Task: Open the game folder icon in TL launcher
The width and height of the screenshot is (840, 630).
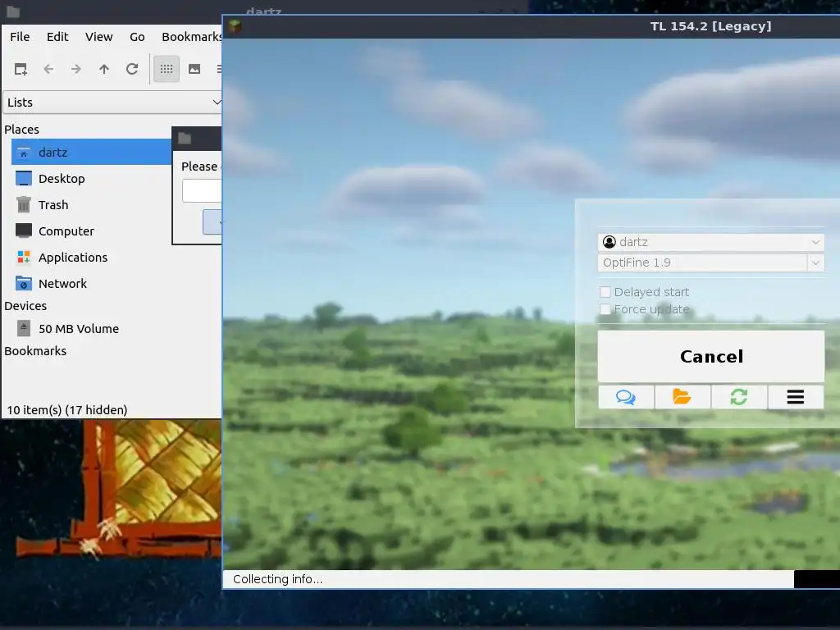Action: 682,397
